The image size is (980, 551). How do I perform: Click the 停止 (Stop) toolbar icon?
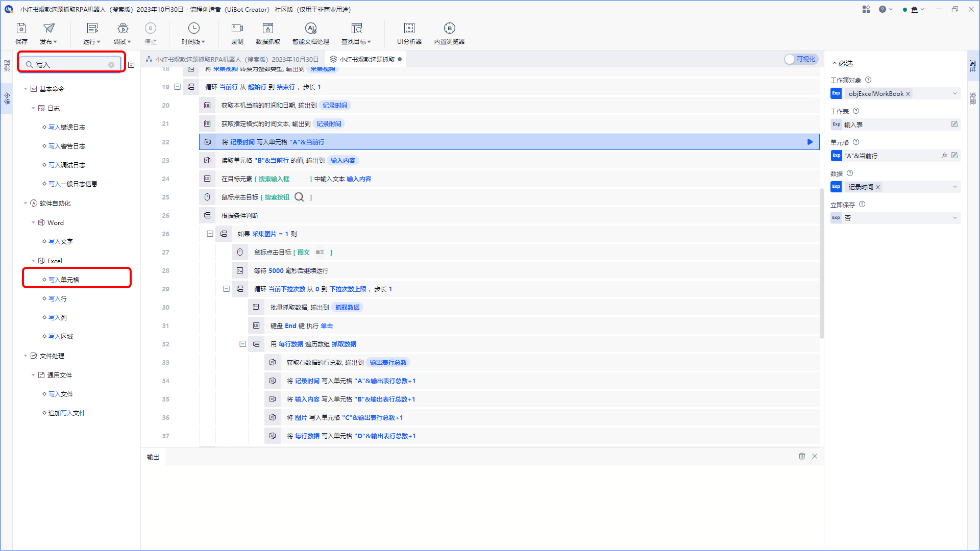[151, 29]
